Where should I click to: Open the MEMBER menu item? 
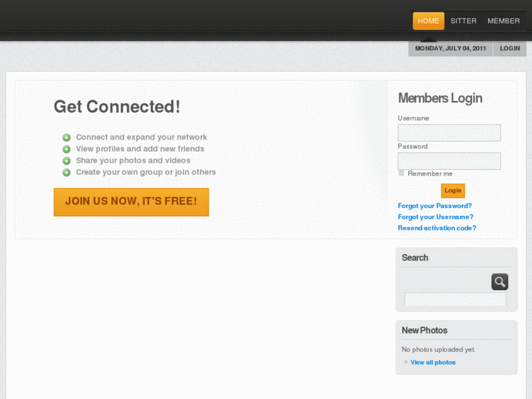tap(503, 21)
